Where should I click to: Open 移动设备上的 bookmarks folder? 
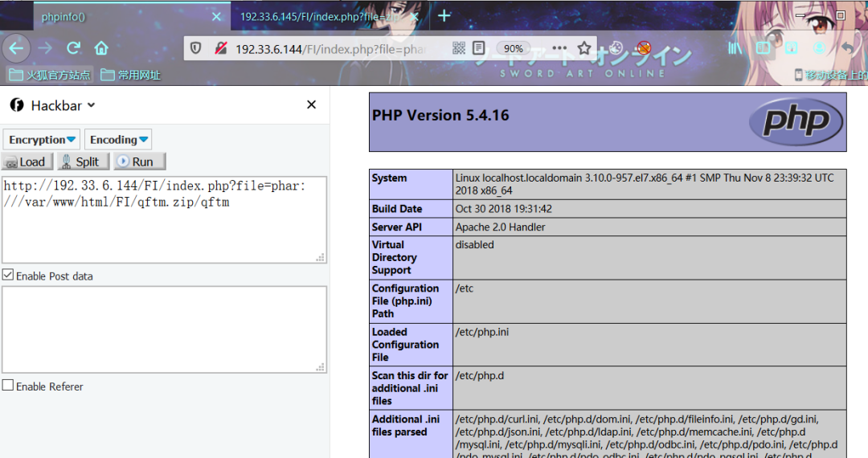[831, 75]
